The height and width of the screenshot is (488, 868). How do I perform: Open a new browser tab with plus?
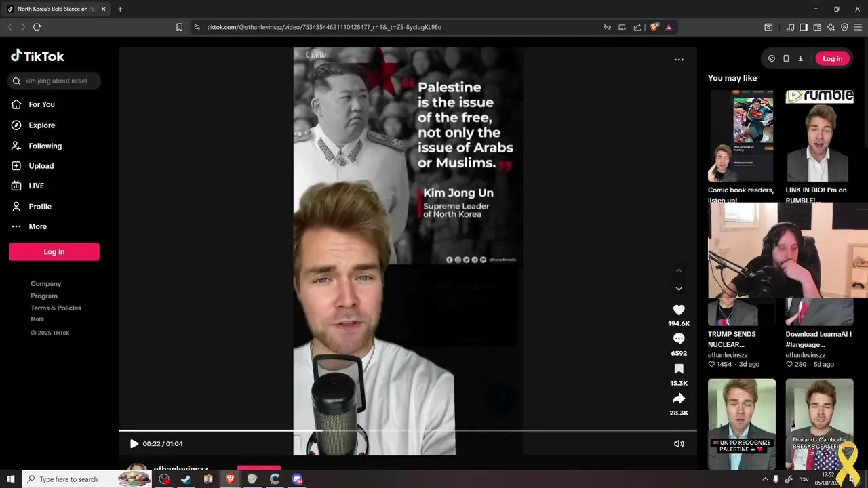click(120, 9)
